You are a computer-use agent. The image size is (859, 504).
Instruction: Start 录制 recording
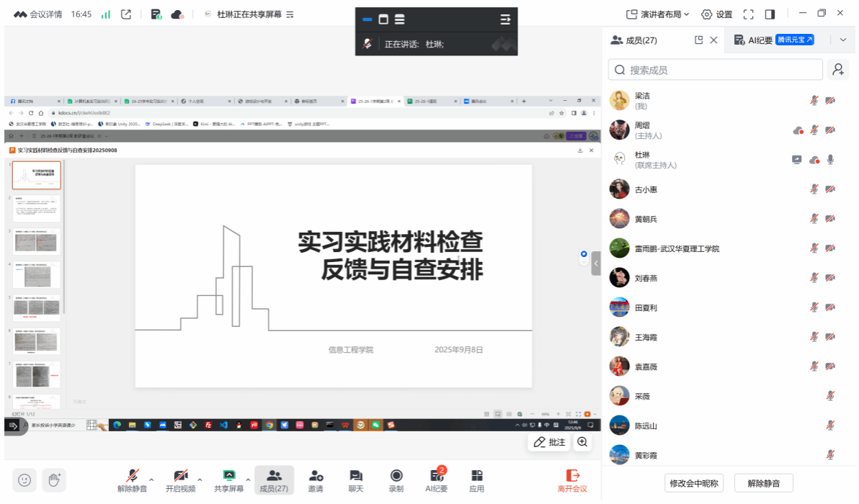click(x=396, y=480)
